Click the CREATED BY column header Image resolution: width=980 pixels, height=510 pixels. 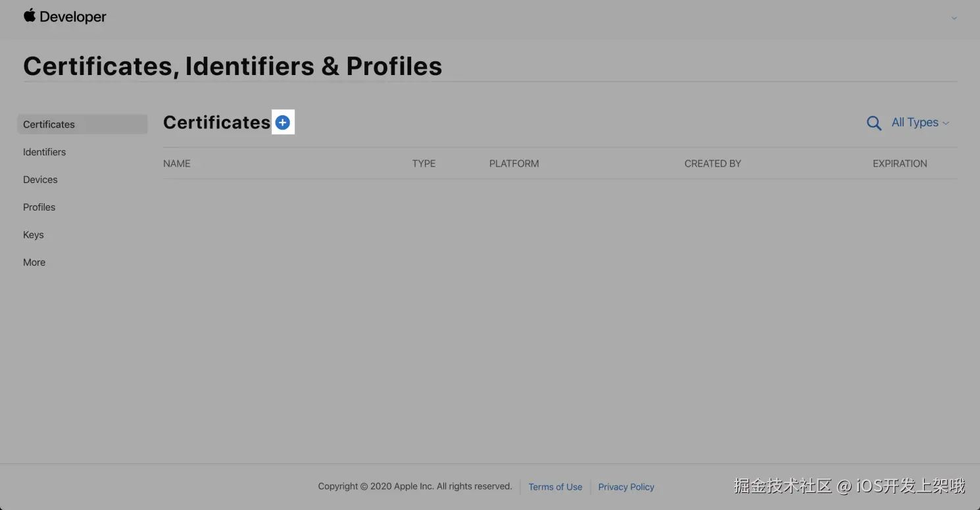[712, 164]
